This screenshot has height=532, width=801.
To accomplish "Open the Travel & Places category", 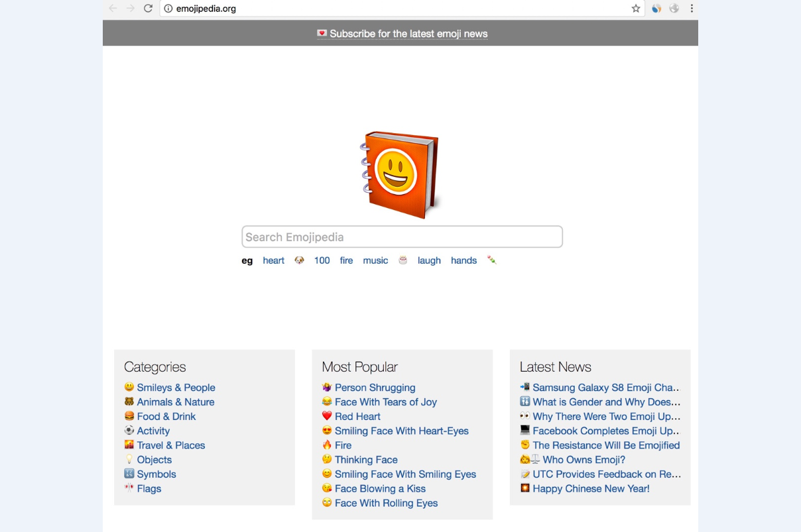I will [x=171, y=445].
